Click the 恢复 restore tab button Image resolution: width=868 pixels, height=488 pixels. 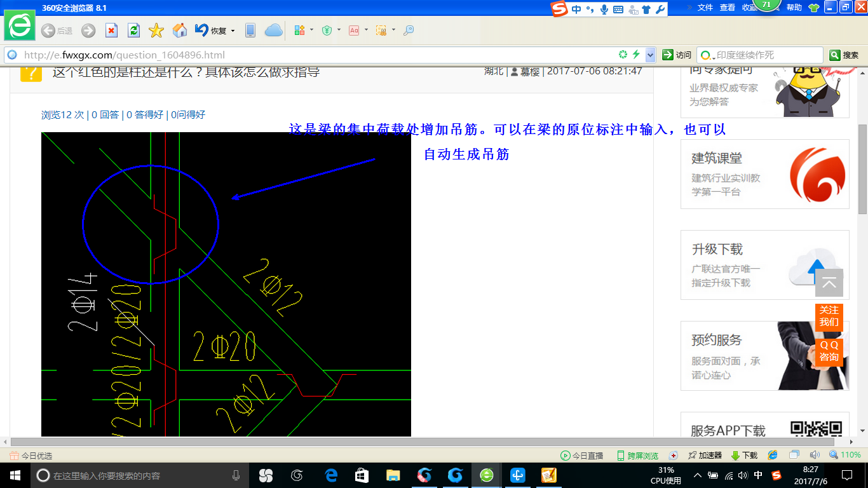click(x=211, y=30)
